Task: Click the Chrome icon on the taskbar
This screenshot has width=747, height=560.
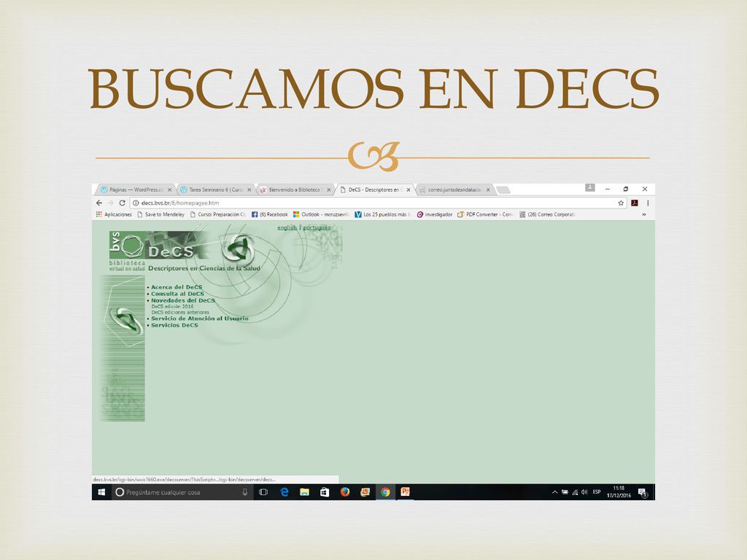Action: coord(385,492)
